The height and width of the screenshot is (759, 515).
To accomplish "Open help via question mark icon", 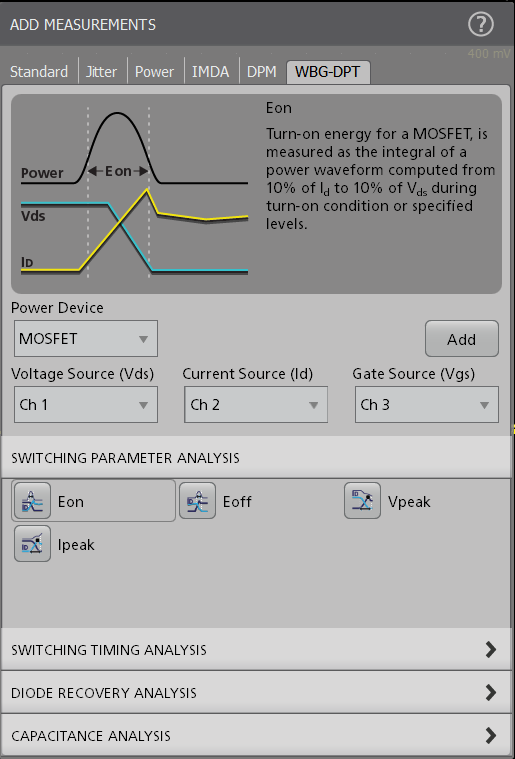I will click(481, 24).
